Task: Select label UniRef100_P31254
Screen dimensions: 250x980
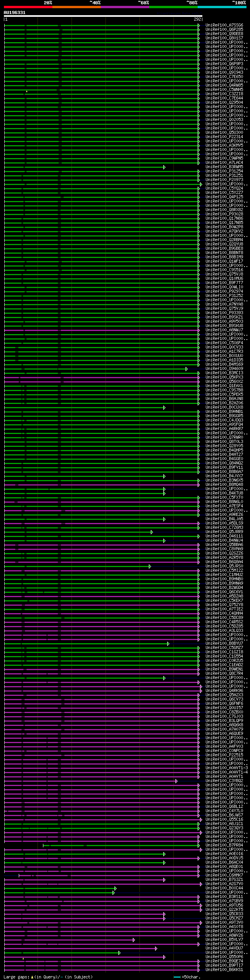Action: tap(224, 171)
